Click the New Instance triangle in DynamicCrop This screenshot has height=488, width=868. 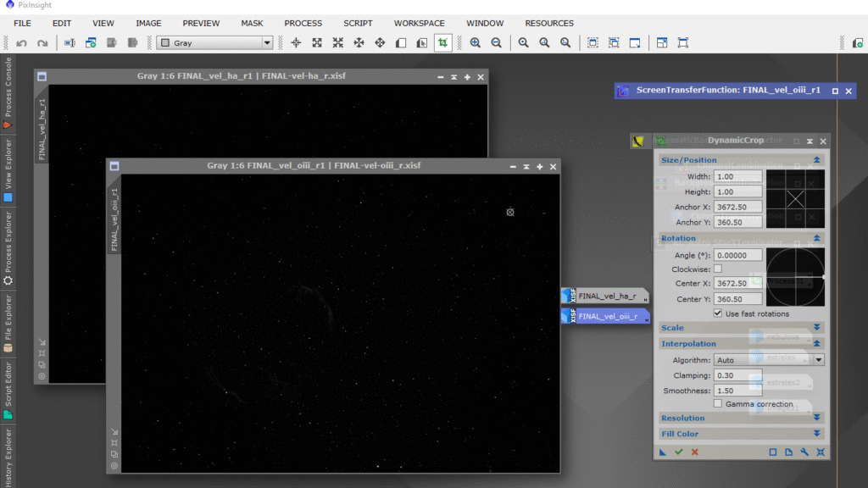coord(663,452)
